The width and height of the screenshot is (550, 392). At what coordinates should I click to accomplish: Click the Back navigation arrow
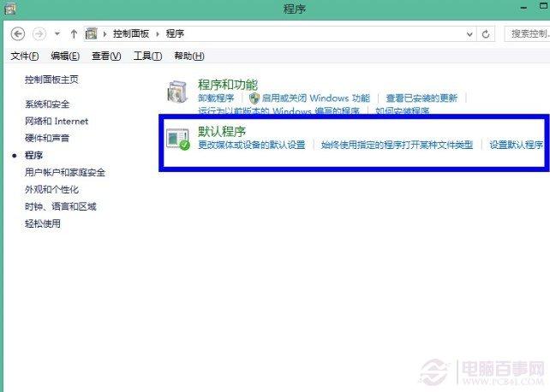18,34
